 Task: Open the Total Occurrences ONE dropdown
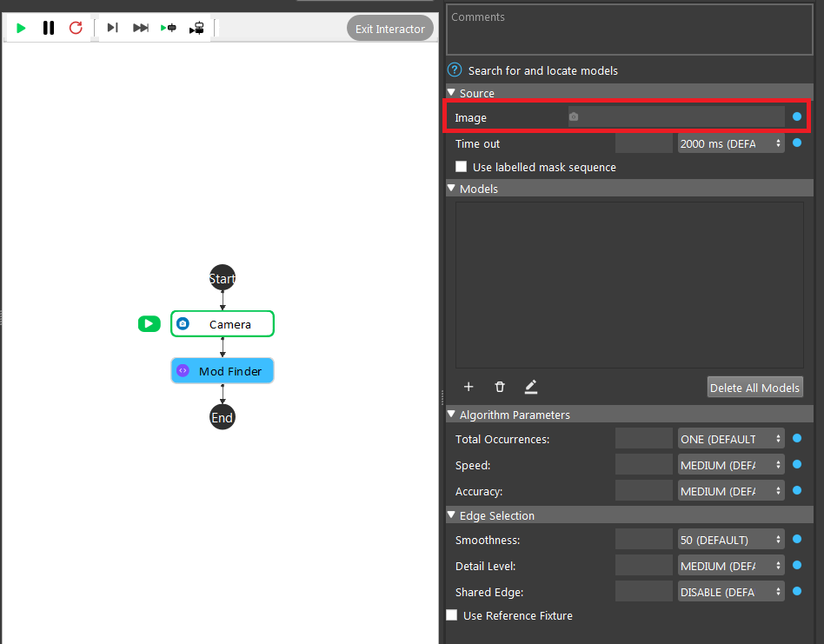[731, 439]
